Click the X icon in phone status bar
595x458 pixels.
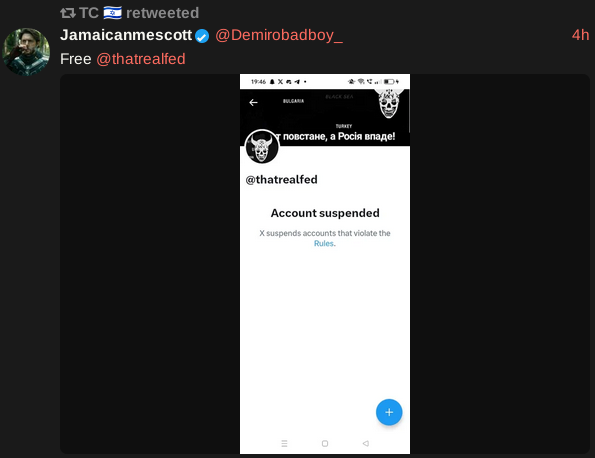(x=280, y=82)
